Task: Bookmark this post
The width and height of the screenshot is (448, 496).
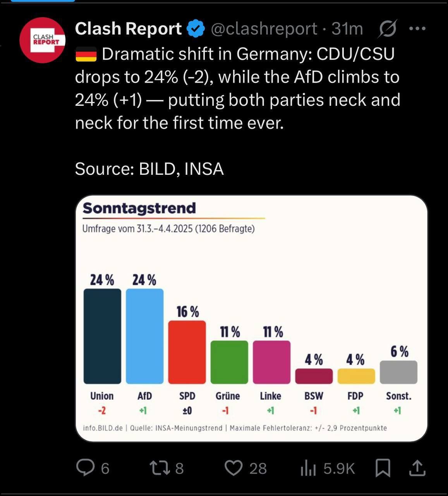Action: click(x=383, y=468)
